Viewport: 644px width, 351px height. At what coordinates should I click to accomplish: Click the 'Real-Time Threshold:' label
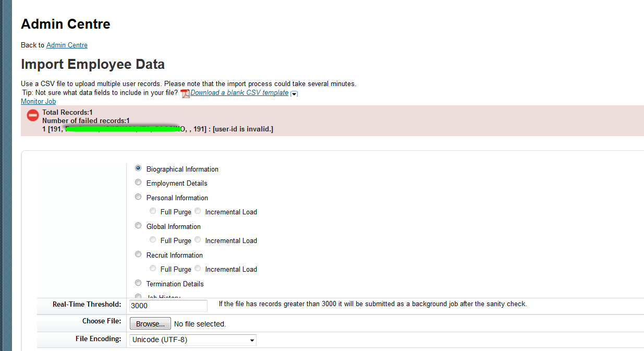pyautogui.click(x=87, y=305)
